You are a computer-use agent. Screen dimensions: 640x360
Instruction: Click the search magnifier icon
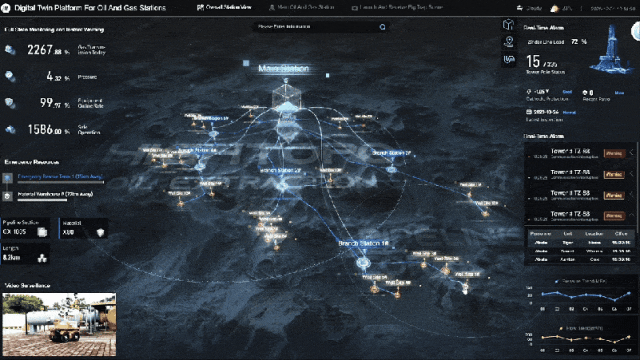coord(382,27)
